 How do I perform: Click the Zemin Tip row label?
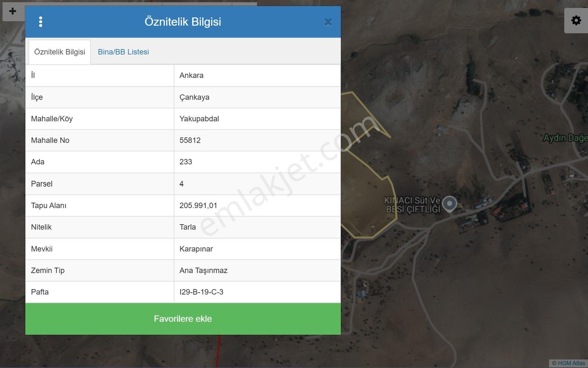click(x=48, y=271)
